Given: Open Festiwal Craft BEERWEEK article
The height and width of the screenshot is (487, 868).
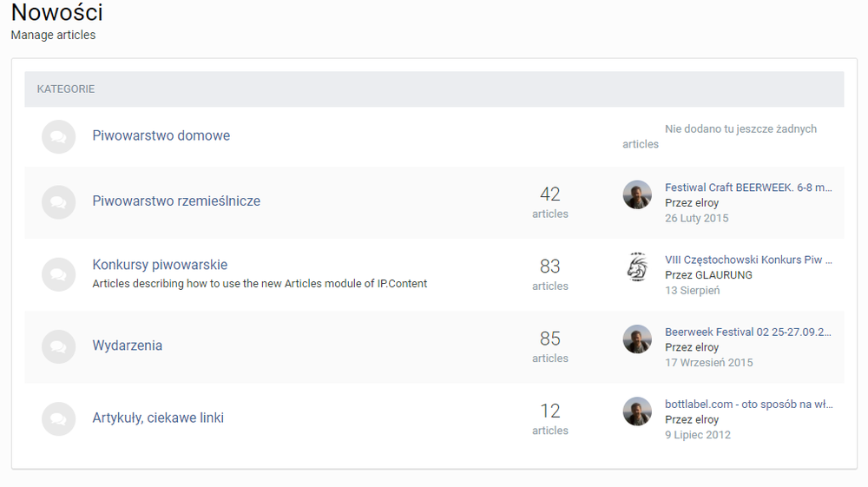Looking at the screenshot, I should pos(747,188).
